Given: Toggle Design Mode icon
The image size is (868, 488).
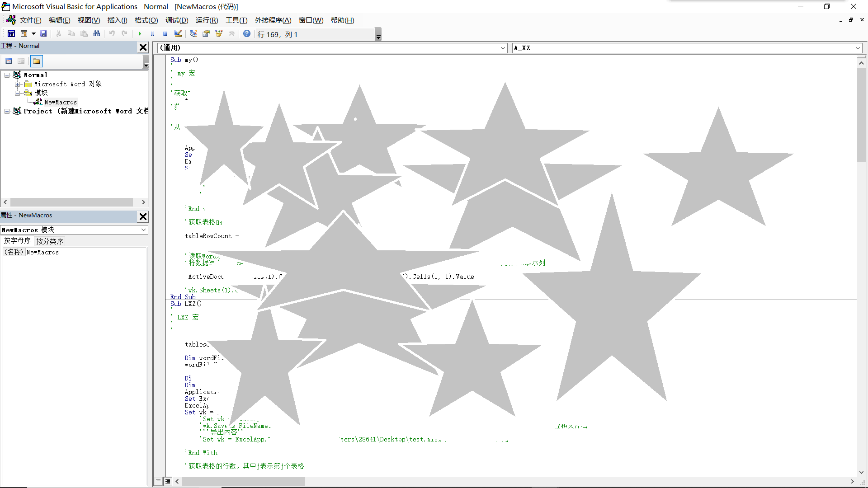Looking at the screenshot, I should [178, 34].
